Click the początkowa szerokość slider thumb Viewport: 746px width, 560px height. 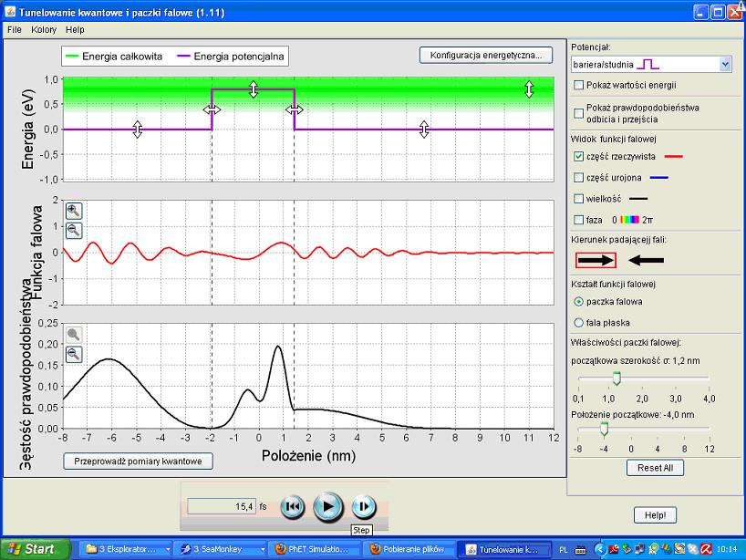(616, 379)
